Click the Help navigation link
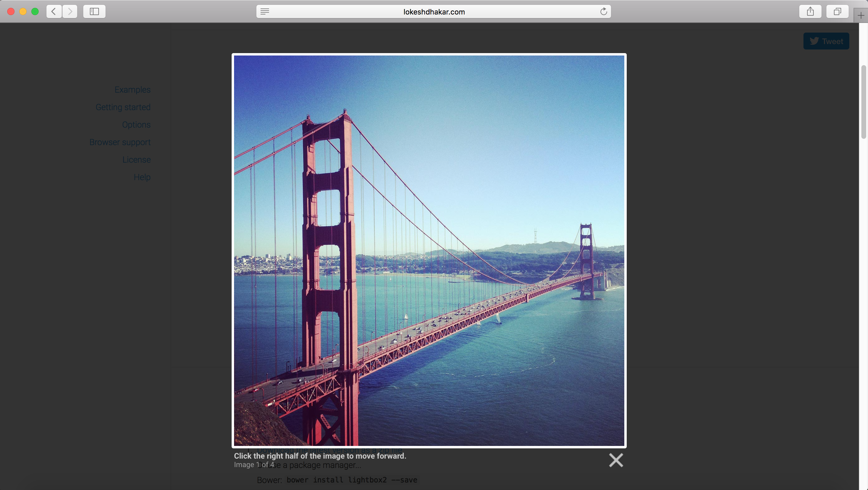Image resolution: width=868 pixels, height=490 pixels. click(x=142, y=177)
